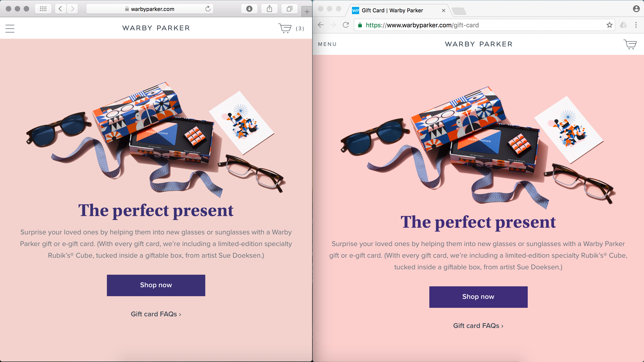
Task: Open Chrome's three-dot menu
Action: 636,25
